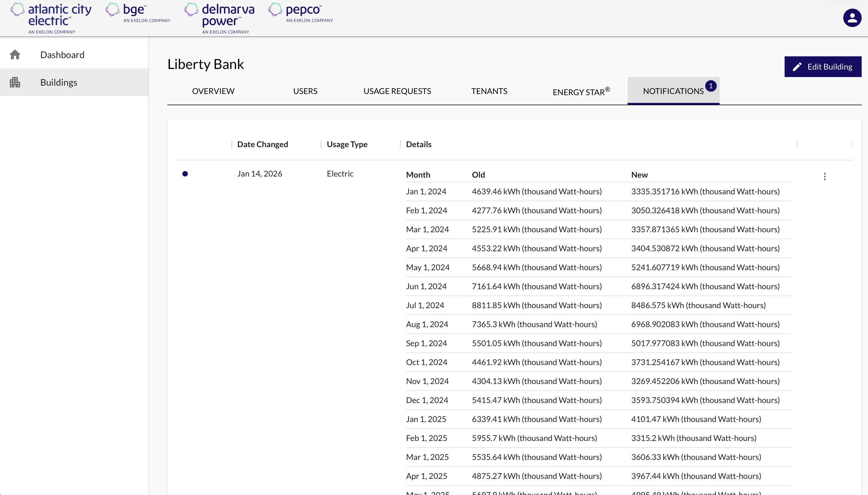Open the Users tab
Image resolution: width=868 pixels, height=495 pixels.
click(x=305, y=91)
